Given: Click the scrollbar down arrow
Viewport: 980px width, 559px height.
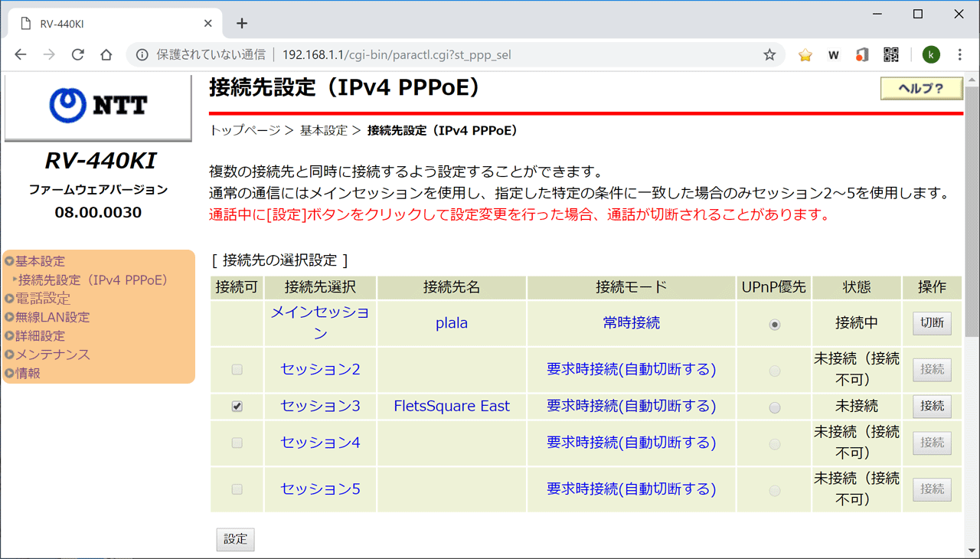Looking at the screenshot, I should (972, 551).
